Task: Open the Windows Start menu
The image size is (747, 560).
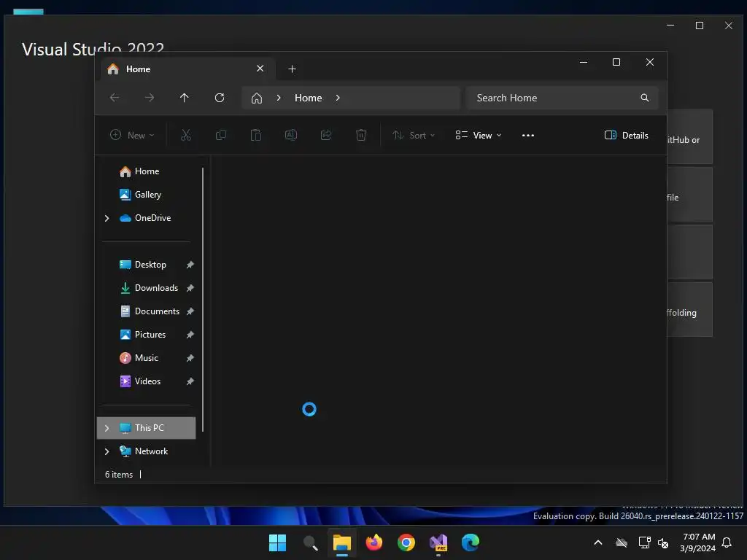Action: pos(277,542)
